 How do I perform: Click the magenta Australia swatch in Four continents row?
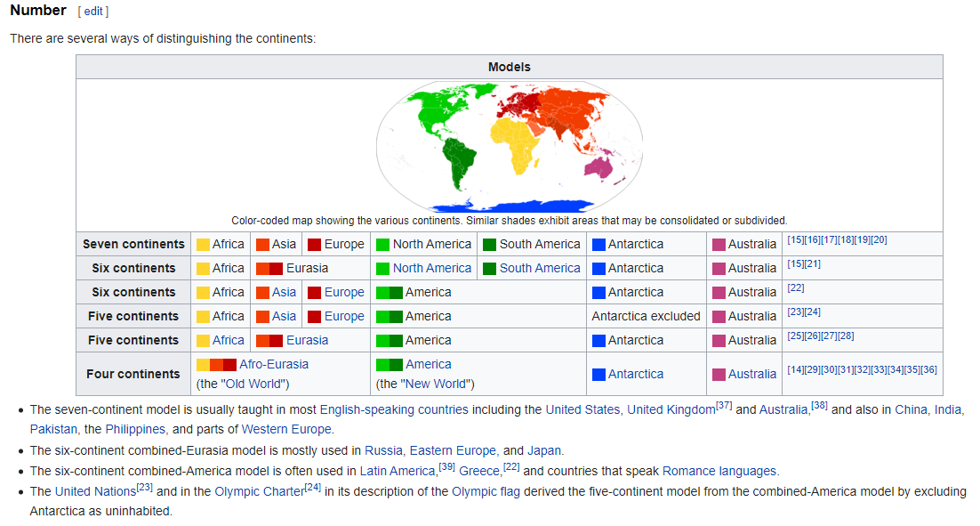[x=719, y=375]
